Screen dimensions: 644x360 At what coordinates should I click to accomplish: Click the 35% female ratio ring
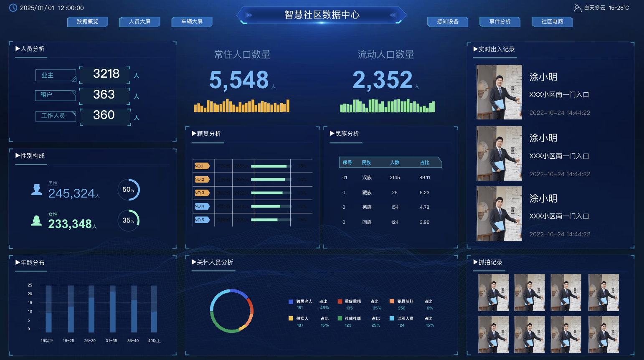pyautogui.click(x=129, y=221)
